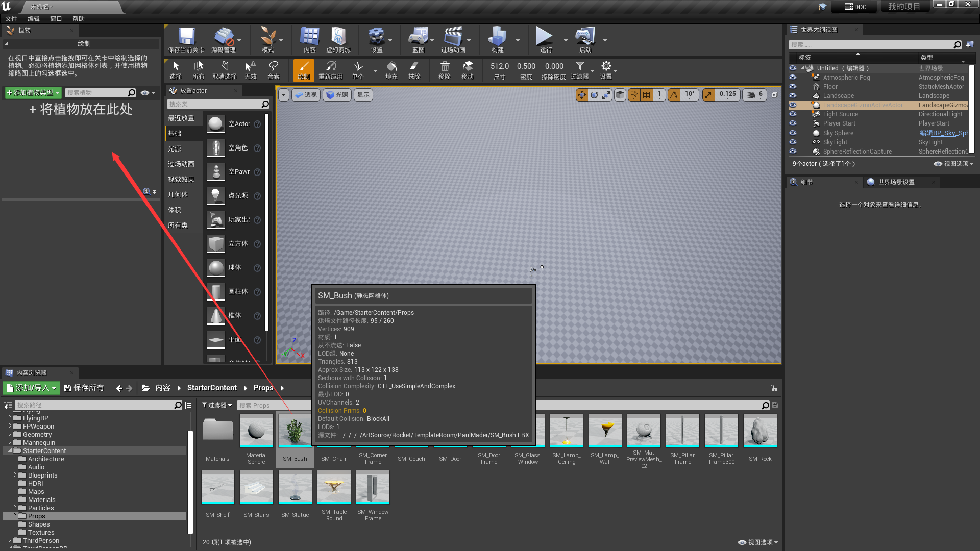Open the Blueprints toolbar icon
Image resolution: width=980 pixels, height=551 pixels.
coord(418,37)
